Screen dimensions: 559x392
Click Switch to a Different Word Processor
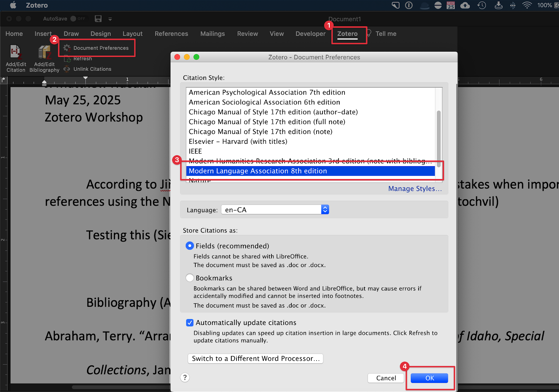point(255,358)
